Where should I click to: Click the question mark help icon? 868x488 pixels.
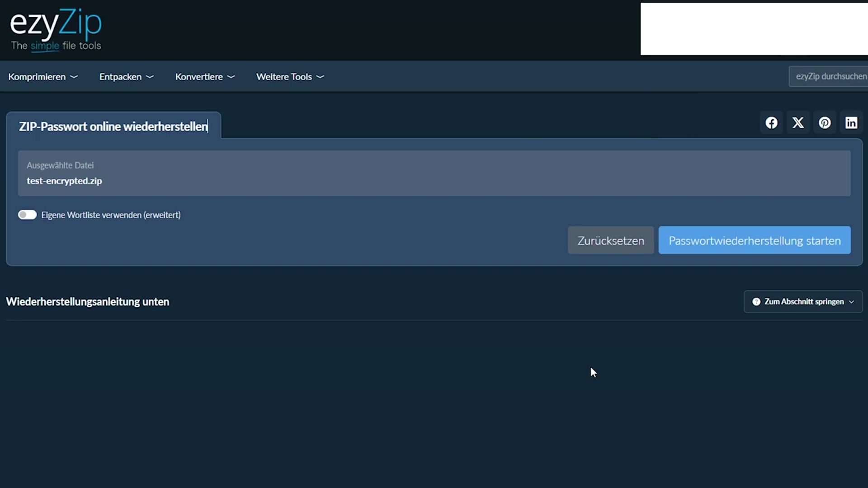[x=756, y=302]
